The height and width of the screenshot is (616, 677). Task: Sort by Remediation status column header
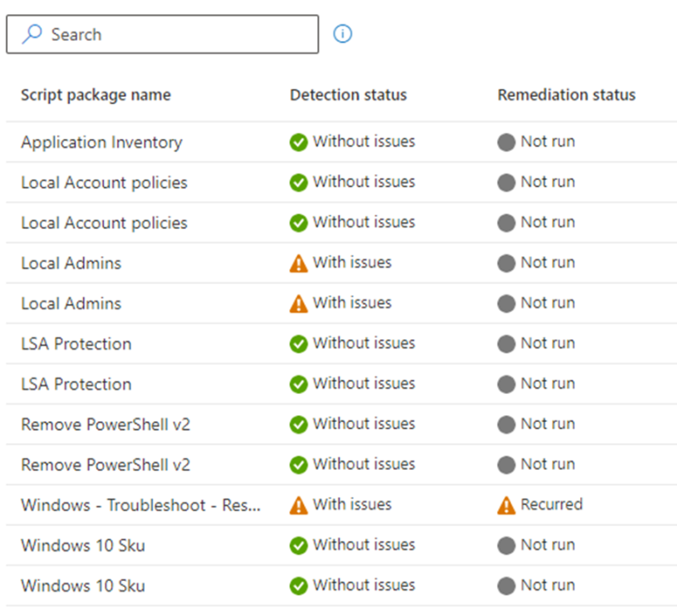click(x=566, y=95)
